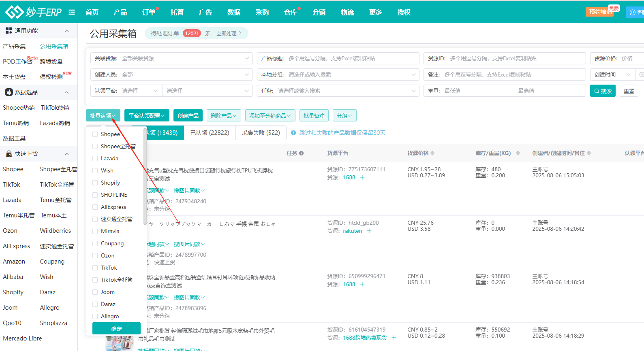Image resolution: width=644 pixels, height=351 pixels.
Task: Open the 删除产品 dropdown button
Action: tap(224, 116)
